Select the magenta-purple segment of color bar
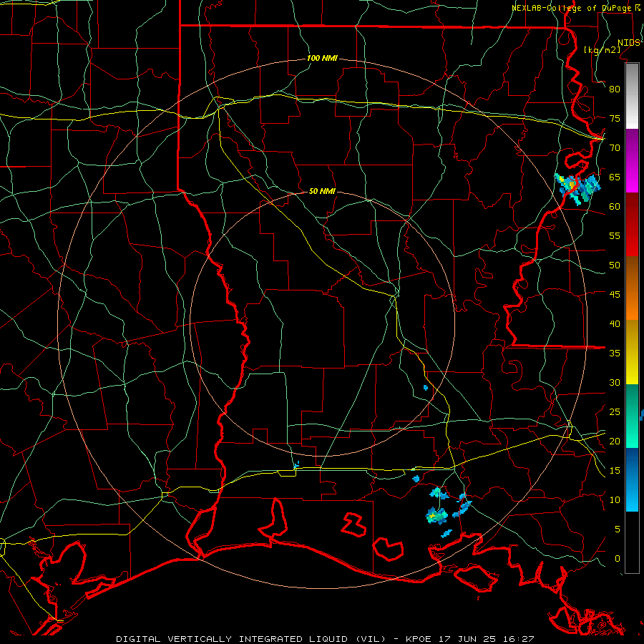Screen dimensions: 644x644 point(632,160)
